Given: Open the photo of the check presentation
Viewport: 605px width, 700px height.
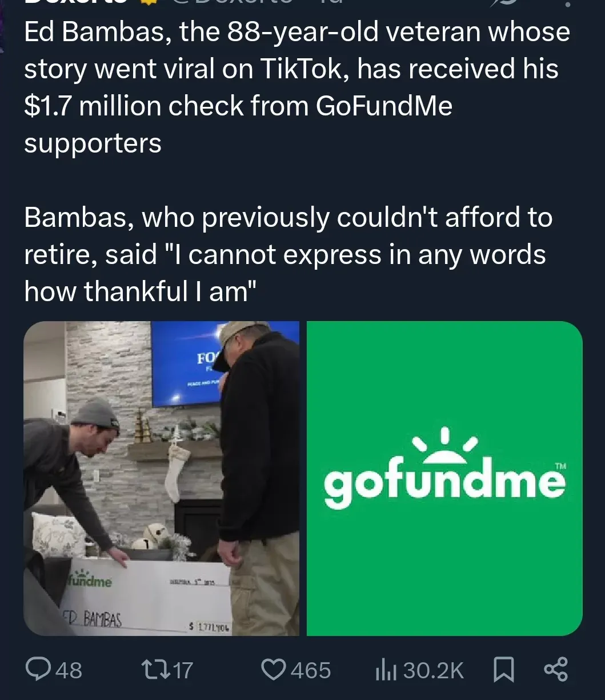Looking at the screenshot, I should (161, 478).
